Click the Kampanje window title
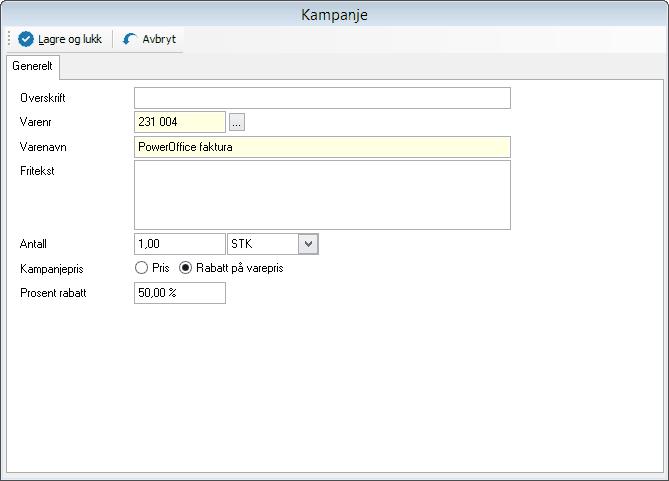This screenshot has height=481, width=669. tap(334, 15)
